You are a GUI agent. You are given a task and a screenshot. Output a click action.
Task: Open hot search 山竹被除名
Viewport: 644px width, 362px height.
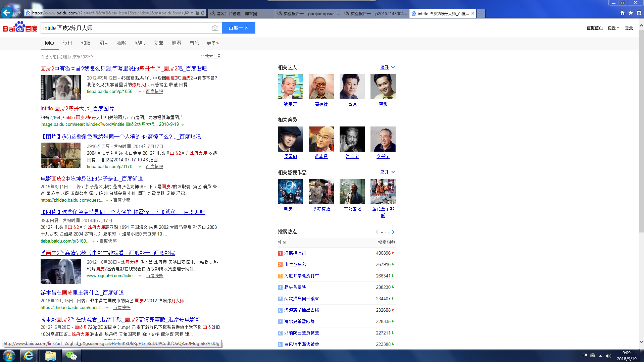click(295, 264)
